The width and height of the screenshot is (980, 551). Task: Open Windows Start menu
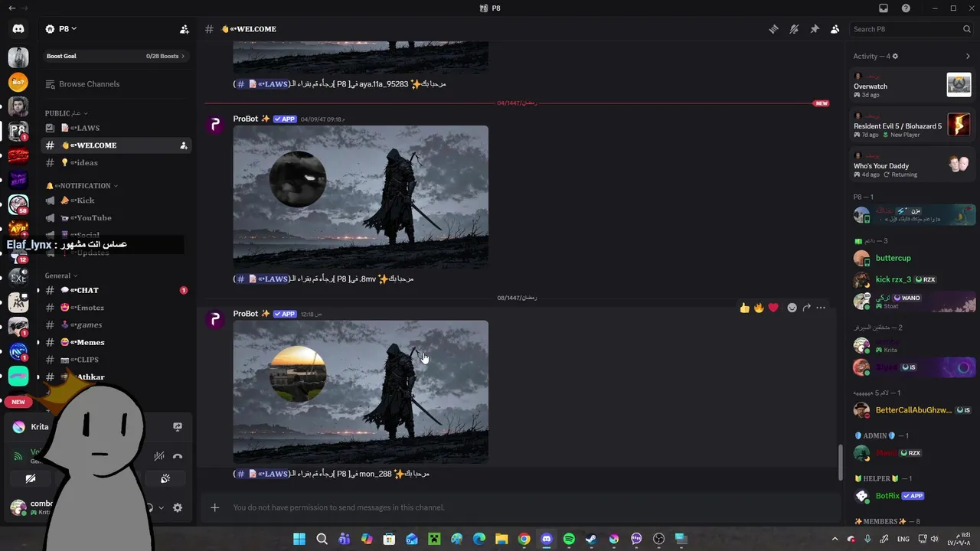pyautogui.click(x=299, y=539)
